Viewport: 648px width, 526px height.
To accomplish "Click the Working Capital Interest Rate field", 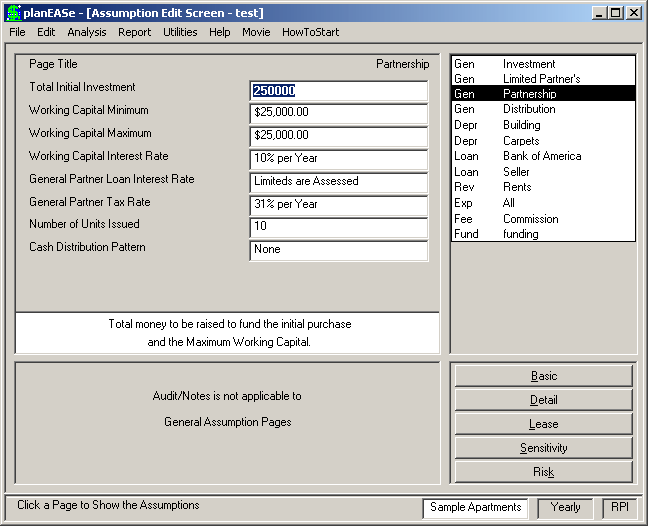I will (x=339, y=159).
